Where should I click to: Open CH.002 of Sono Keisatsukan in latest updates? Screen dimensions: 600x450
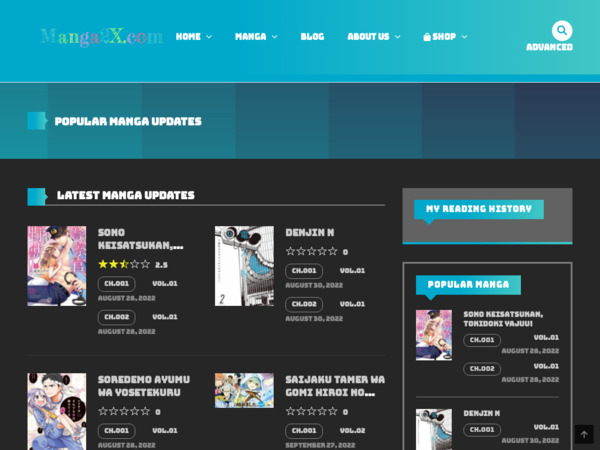[117, 317]
